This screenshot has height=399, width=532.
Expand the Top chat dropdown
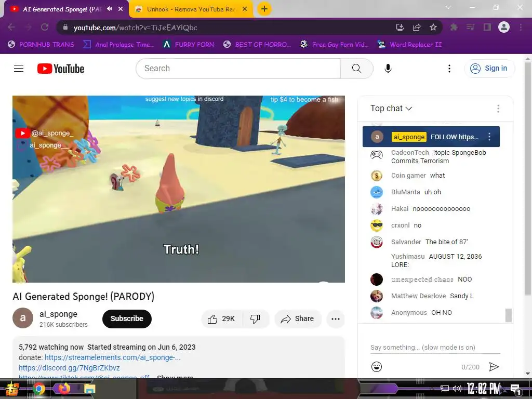click(391, 108)
